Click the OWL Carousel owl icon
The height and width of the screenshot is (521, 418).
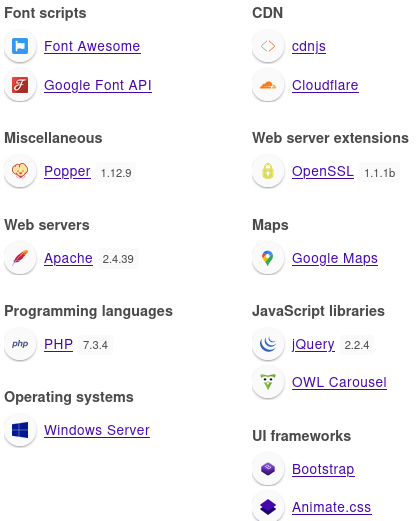tap(268, 382)
